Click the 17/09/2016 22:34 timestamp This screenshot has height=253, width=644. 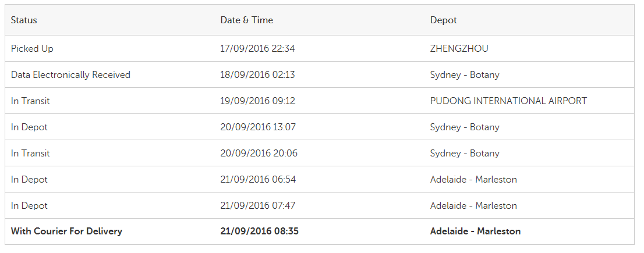coord(257,48)
